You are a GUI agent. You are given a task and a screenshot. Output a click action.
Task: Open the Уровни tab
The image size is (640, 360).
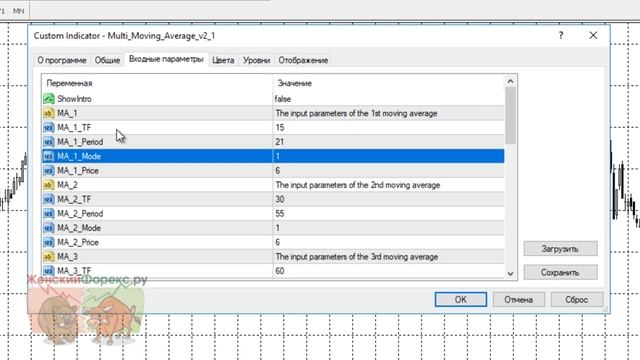(x=257, y=60)
